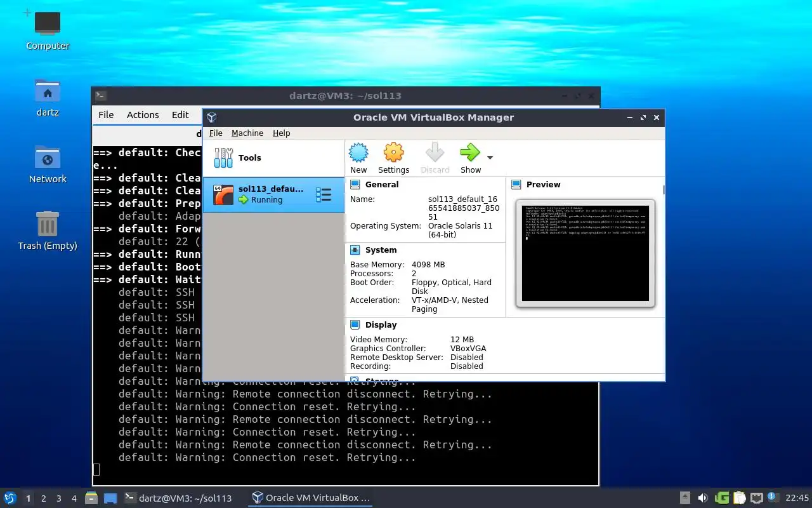This screenshot has width=812, height=508.
Task: Select the sol113_default running VM entry
Action: click(x=273, y=194)
